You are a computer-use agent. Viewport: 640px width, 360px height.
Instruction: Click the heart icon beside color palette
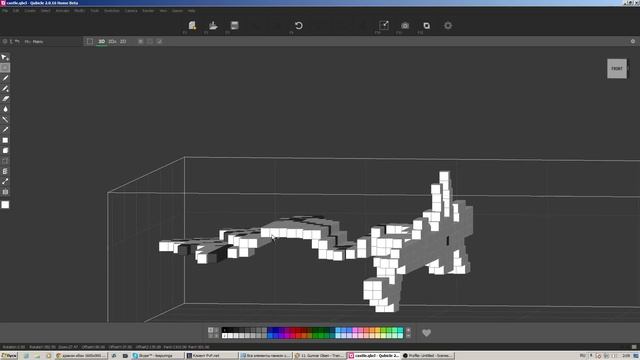[426, 333]
